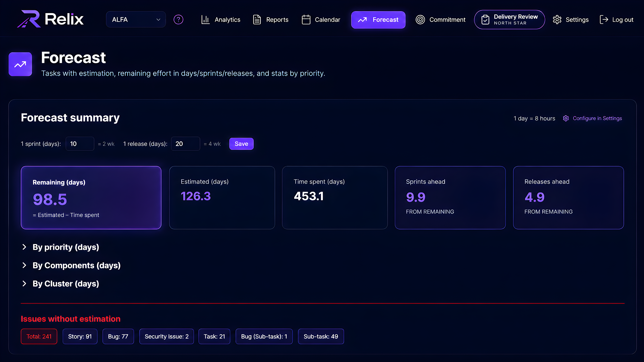The image size is (644, 362).
Task: Click the Bug (Sub-task): 1 badge
Action: [264, 337]
